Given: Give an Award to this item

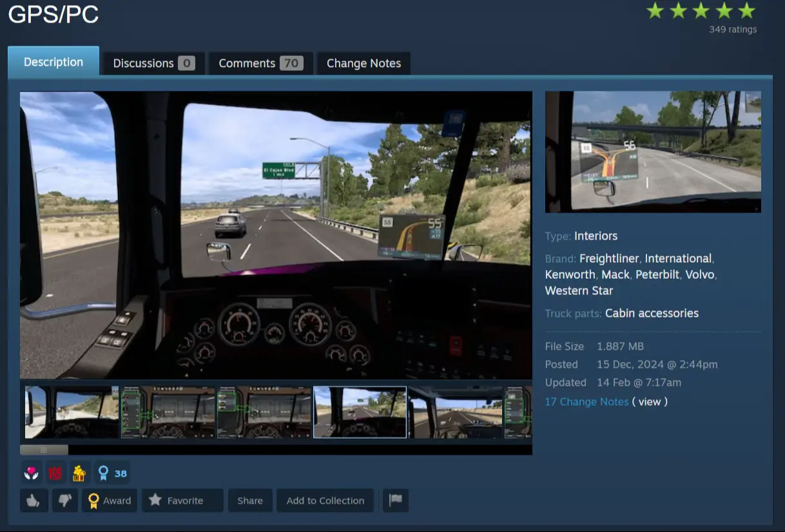Looking at the screenshot, I should [x=110, y=500].
